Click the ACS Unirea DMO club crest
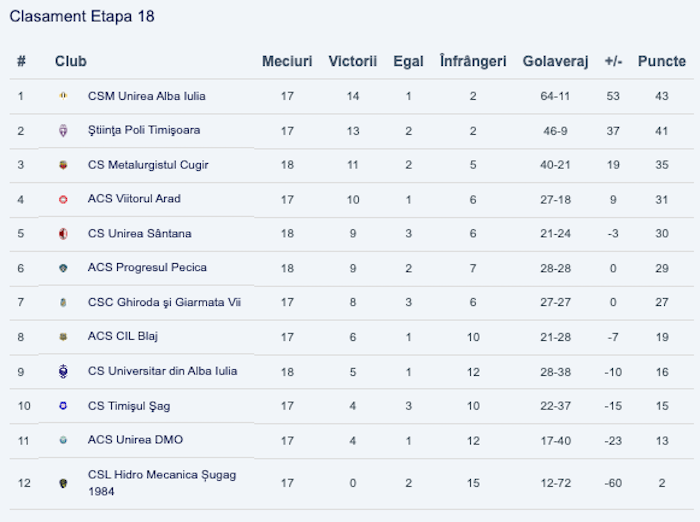 point(64,440)
